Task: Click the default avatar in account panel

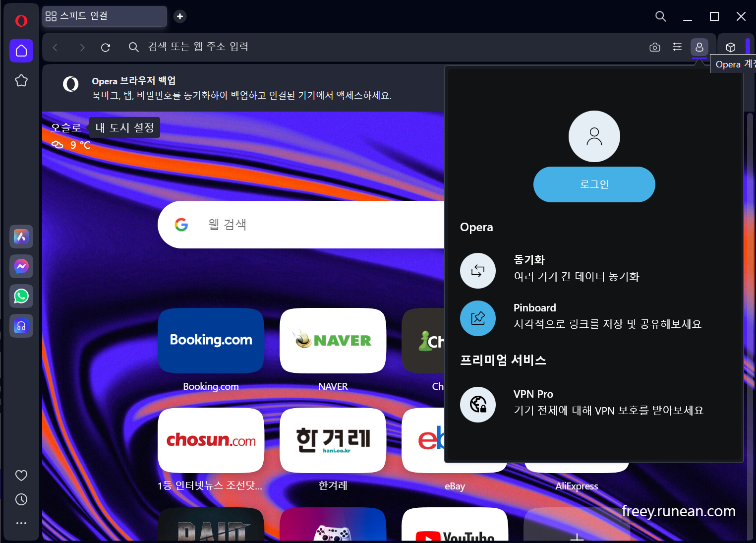Action: (x=594, y=136)
